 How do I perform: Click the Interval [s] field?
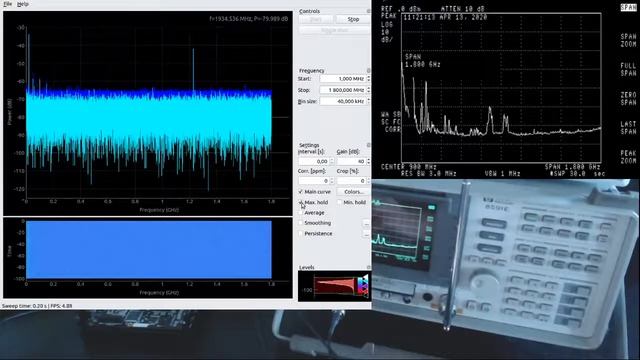[x=313, y=162]
